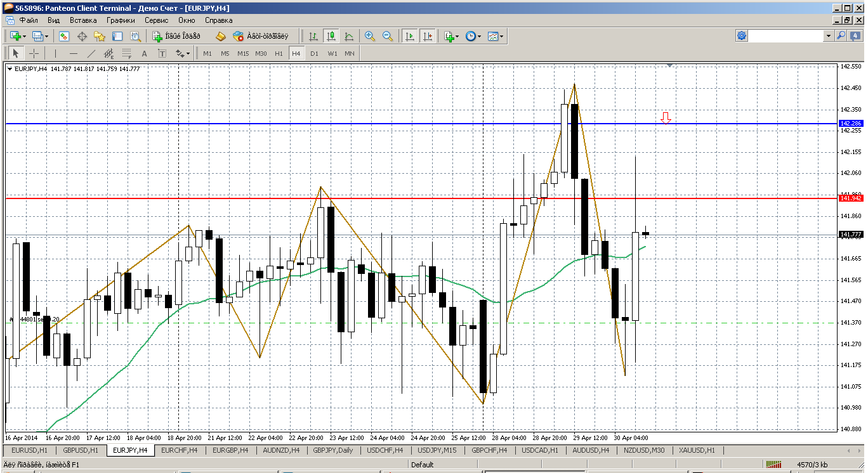The image size is (868, 473).
Task: Open the Market Watch panel icon
Action: tap(64, 37)
